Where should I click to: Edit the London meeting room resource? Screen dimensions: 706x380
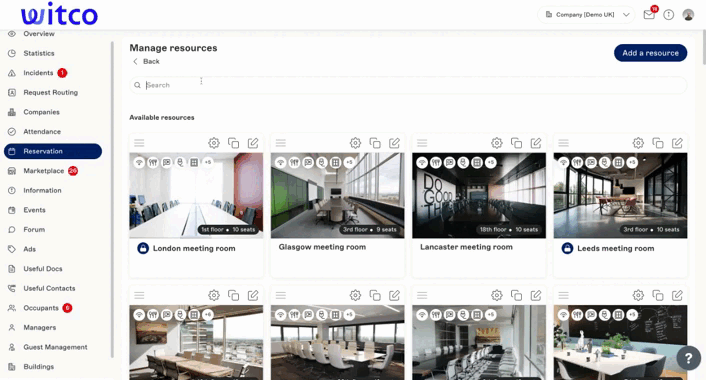pos(253,143)
